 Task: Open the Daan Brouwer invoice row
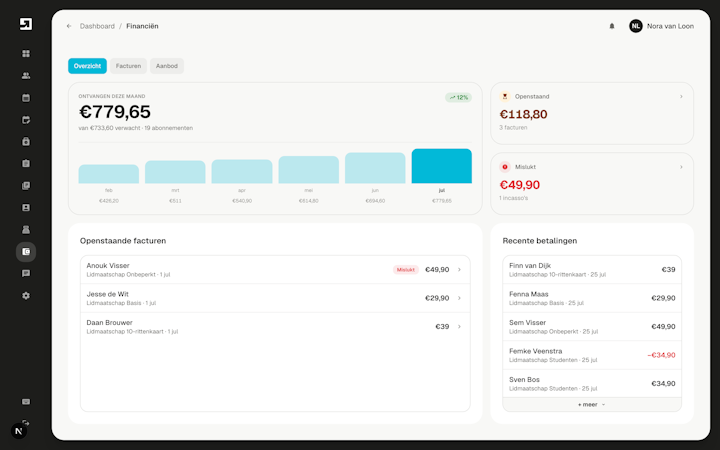[x=275, y=327]
